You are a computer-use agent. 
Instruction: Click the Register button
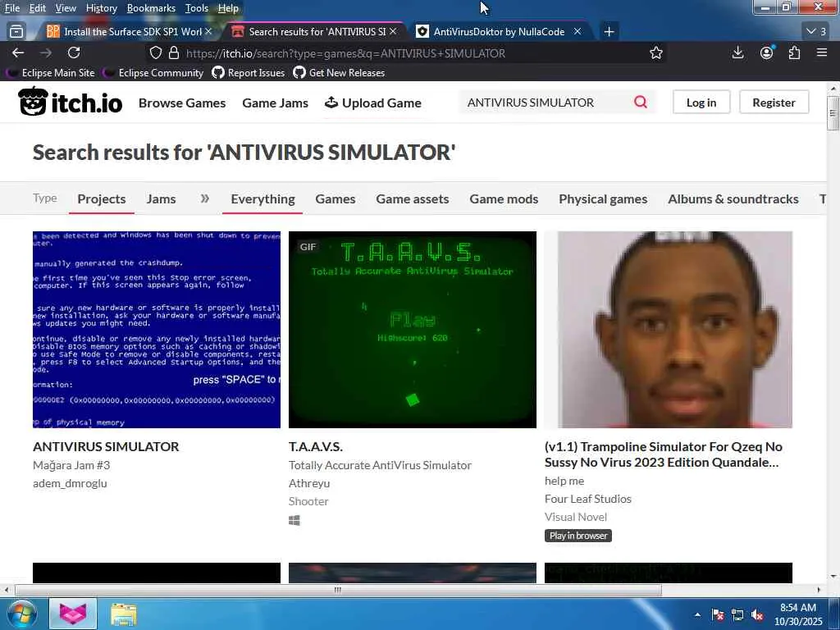774,103
